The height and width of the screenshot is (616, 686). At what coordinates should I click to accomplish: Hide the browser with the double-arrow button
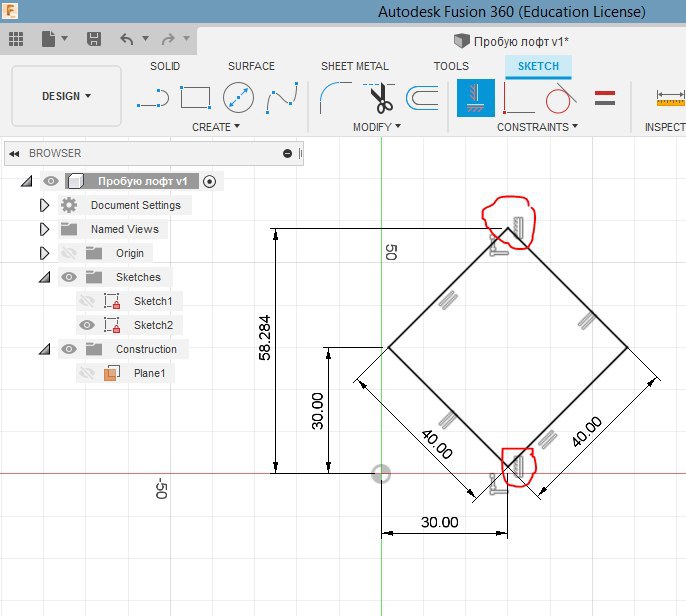pos(14,154)
